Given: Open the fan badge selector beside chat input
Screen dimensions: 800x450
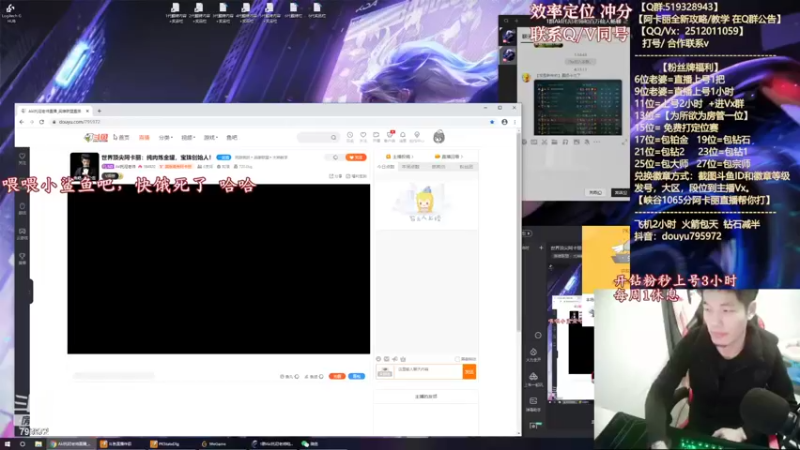Looking at the screenshot, I should [385, 371].
